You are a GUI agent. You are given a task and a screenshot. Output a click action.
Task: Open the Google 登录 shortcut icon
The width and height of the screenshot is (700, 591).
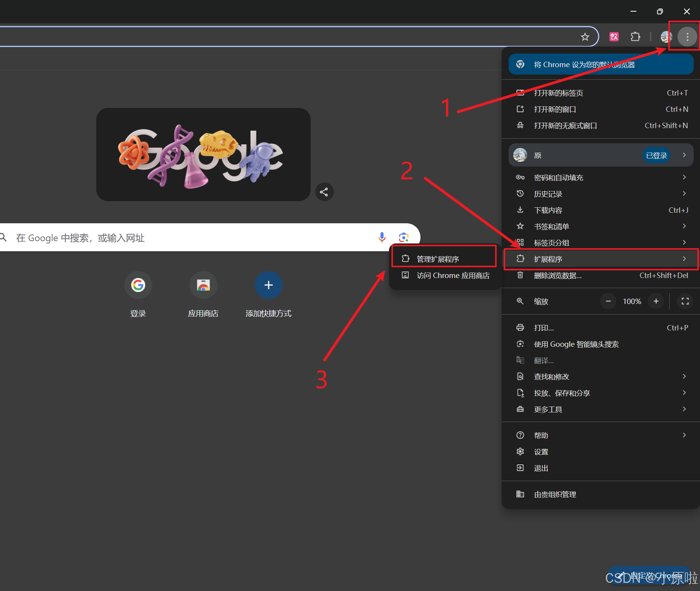[138, 285]
